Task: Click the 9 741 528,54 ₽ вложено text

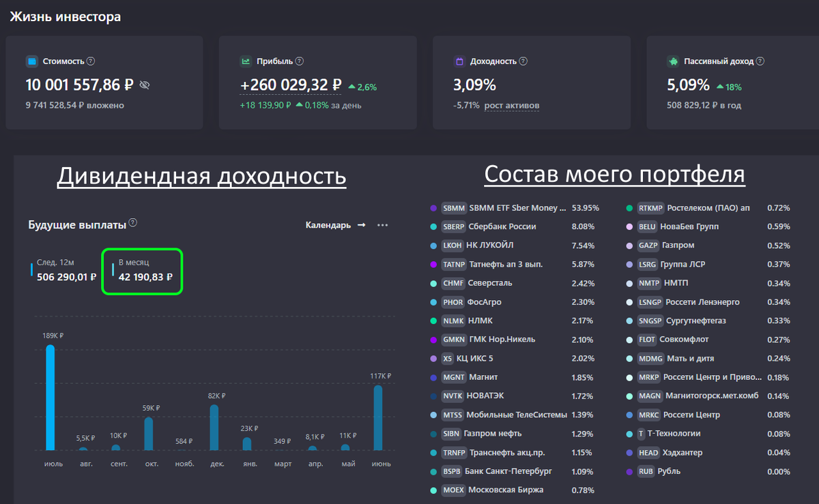Action: click(x=75, y=106)
